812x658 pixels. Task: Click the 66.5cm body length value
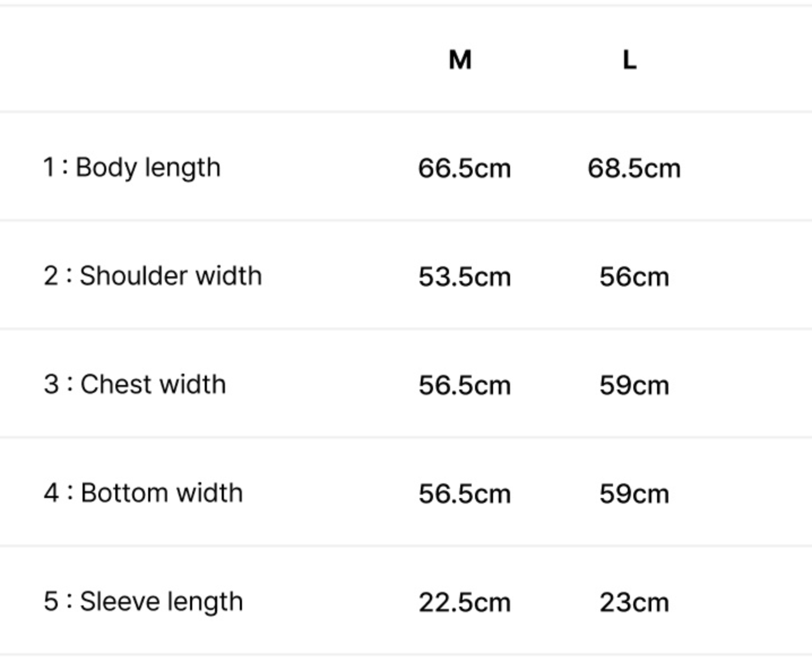click(x=464, y=168)
